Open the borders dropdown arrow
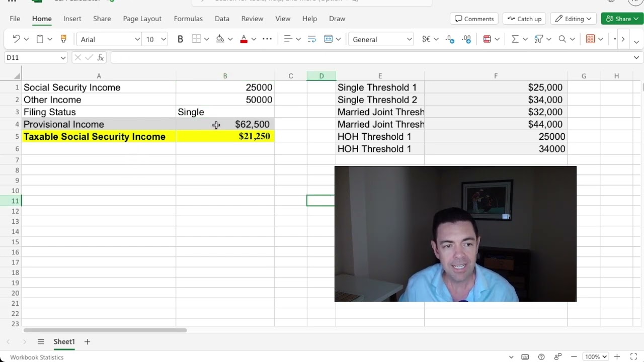 (206, 39)
